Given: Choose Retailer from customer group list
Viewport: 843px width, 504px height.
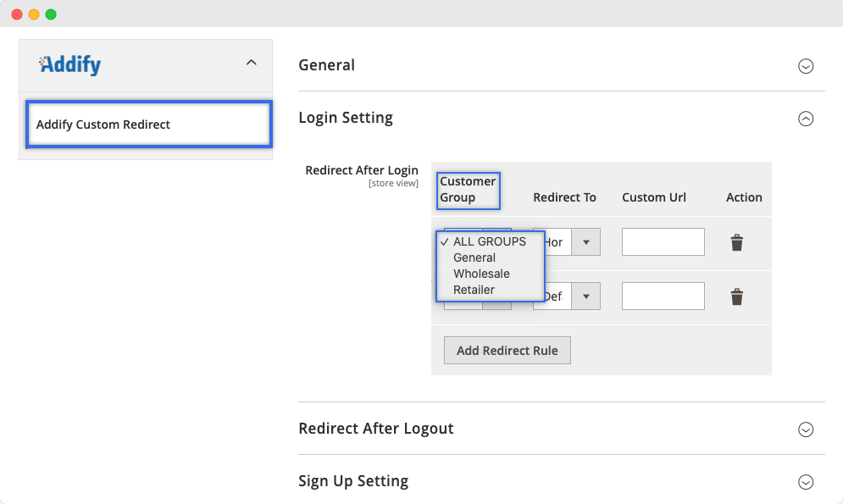Looking at the screenshot, I should pos(474,290).
